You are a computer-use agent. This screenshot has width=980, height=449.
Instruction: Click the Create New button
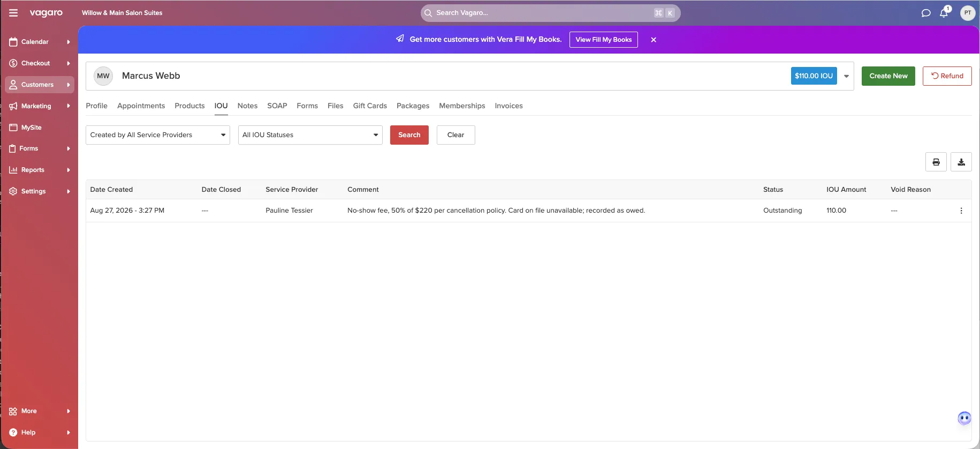pos(888,76)
